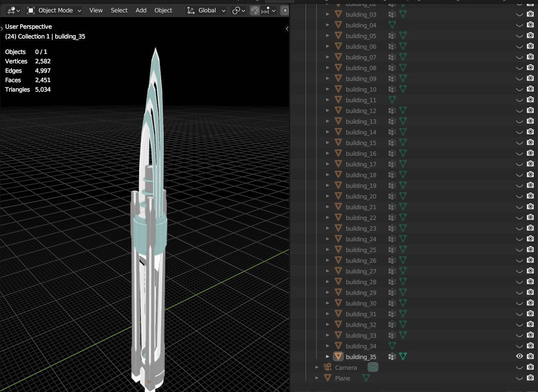Toggle render camera icon for Plane
Screen dimensions: 538x392
coord(530,378)
